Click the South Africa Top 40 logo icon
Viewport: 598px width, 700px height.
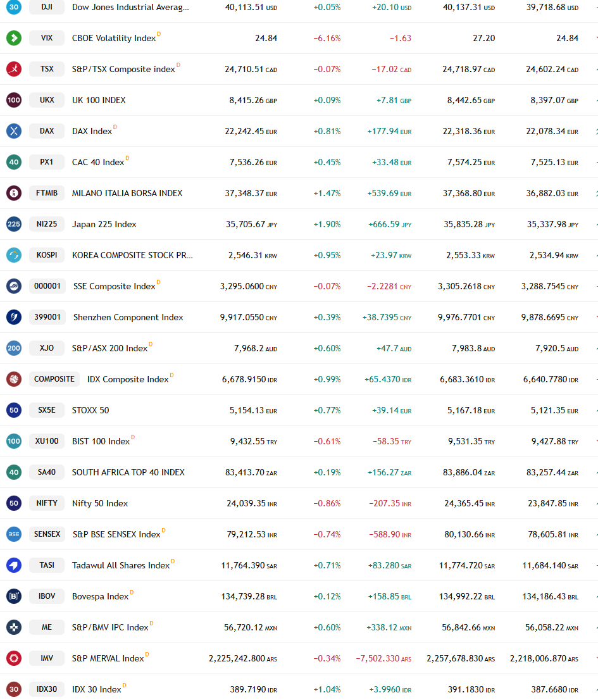tap(14, 472)
